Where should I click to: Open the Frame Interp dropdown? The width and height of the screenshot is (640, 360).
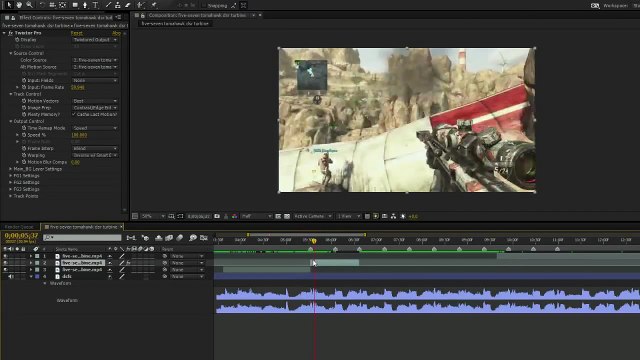pos(95,149)
